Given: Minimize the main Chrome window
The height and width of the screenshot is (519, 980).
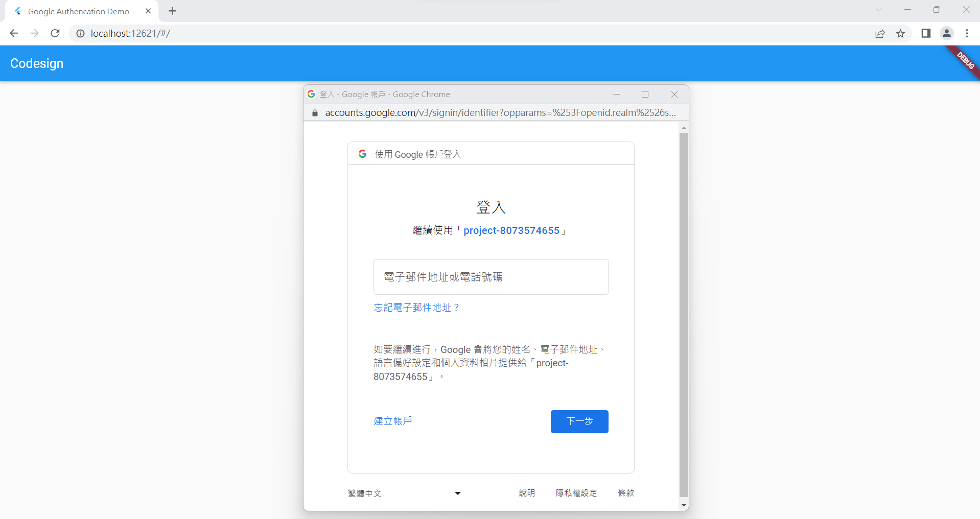Looking at the screenshot, I should 907,10.
